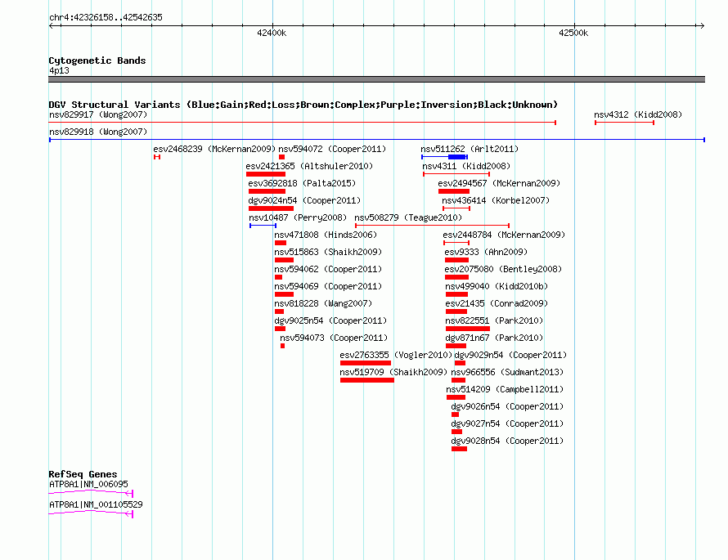Click the red esv2763355 loss bar
728x560 pixels.
(366, 363)
